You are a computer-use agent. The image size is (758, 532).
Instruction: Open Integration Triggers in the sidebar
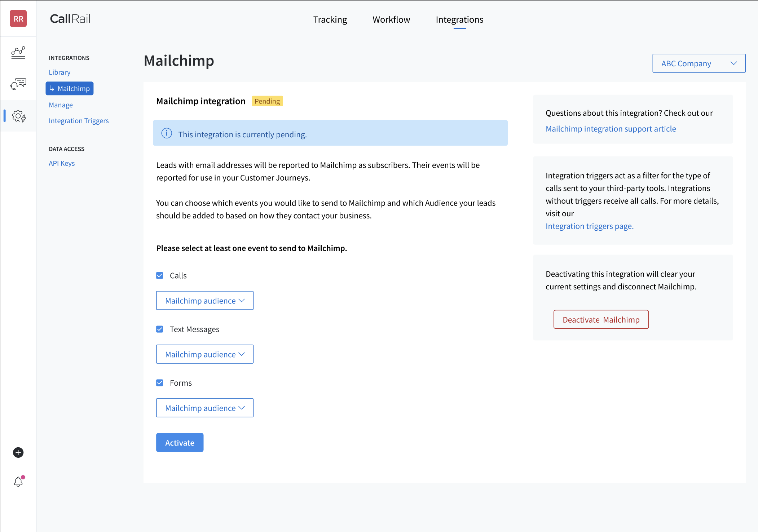click(79, 121)
